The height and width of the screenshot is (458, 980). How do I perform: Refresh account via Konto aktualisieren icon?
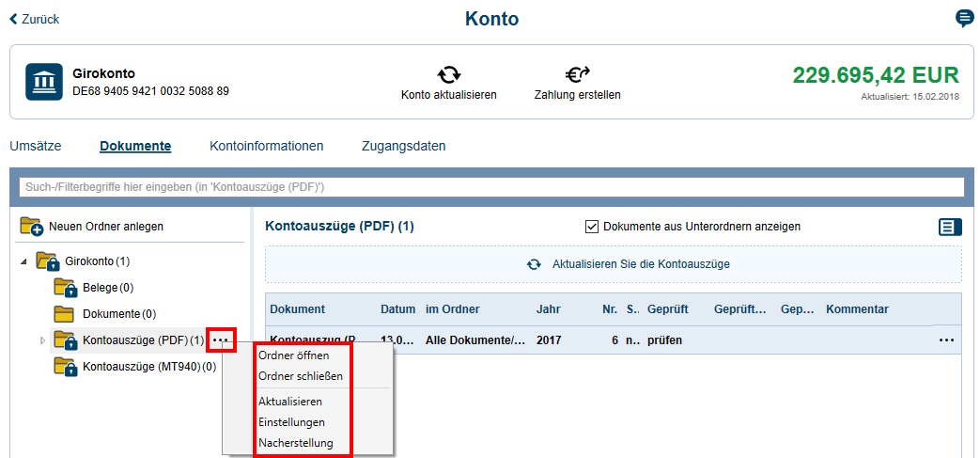pos(449,75)
